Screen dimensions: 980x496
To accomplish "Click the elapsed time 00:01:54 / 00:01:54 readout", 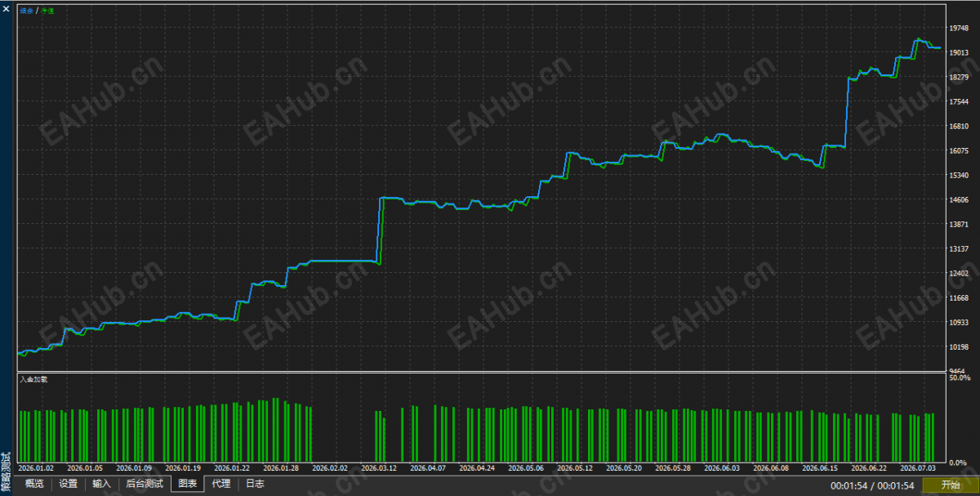I will [873, 485].
